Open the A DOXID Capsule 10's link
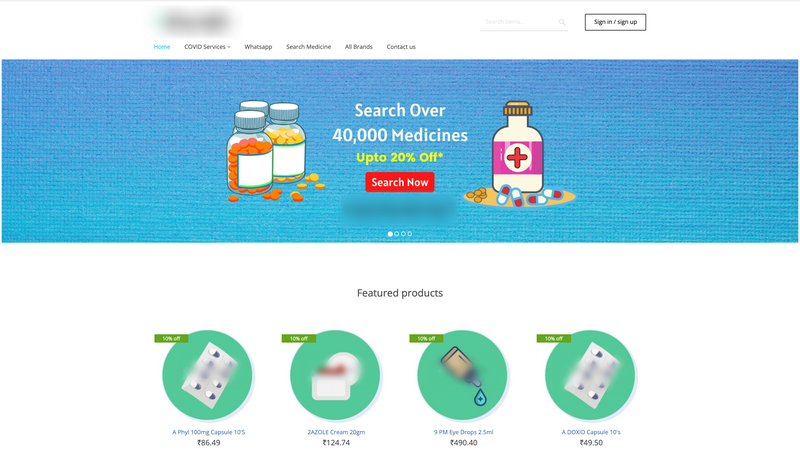 point(591,432)
